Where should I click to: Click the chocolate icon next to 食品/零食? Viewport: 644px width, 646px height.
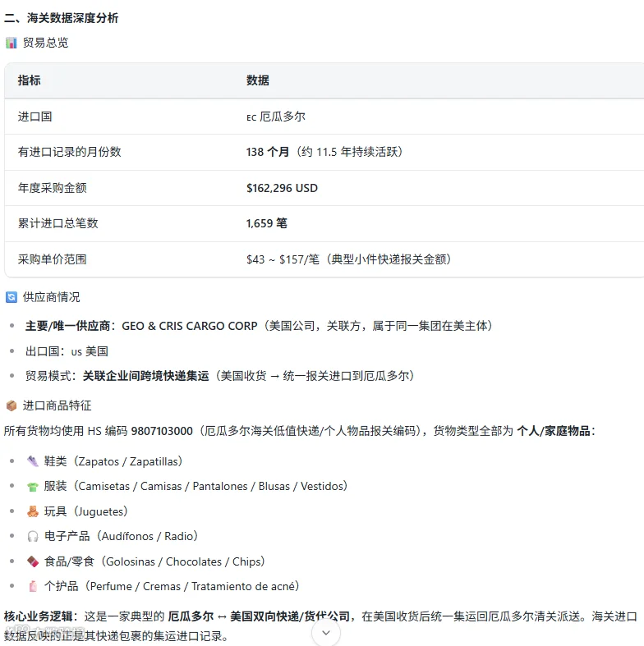[33, 561]
